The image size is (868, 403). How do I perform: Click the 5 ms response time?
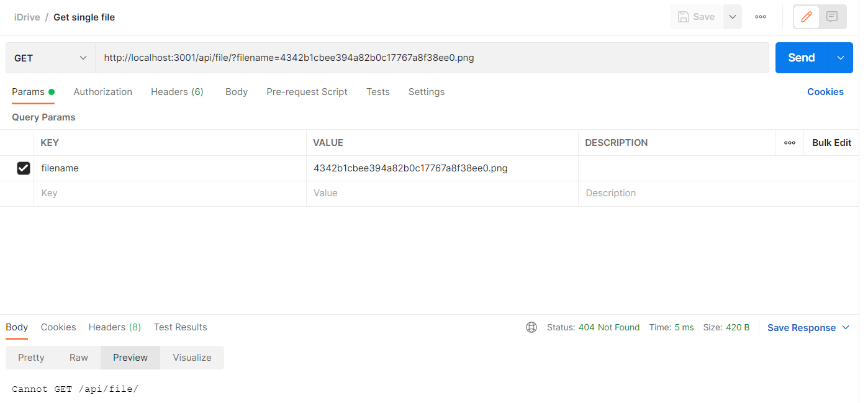pos(684,327)
